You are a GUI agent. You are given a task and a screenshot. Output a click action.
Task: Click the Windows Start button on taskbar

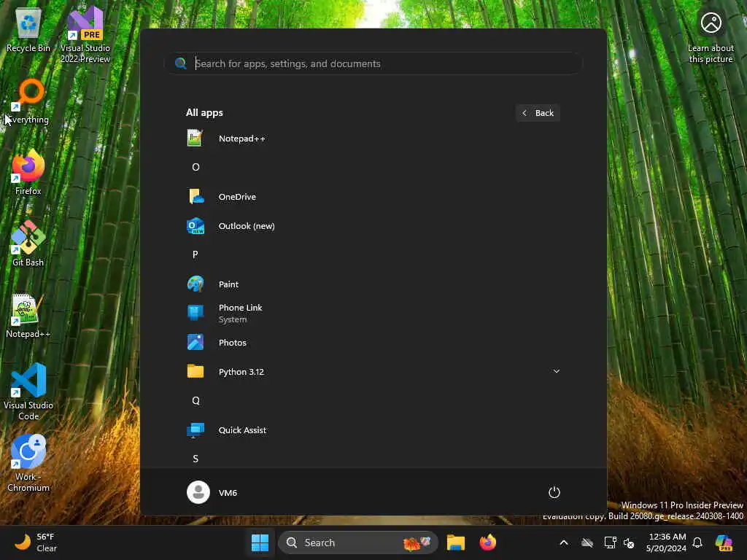(x=260, y=542)
